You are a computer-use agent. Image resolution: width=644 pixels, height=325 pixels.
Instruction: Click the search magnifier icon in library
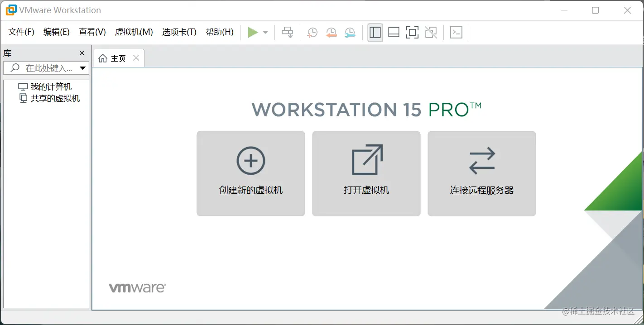pyautogui.click(x=15, y=68)
